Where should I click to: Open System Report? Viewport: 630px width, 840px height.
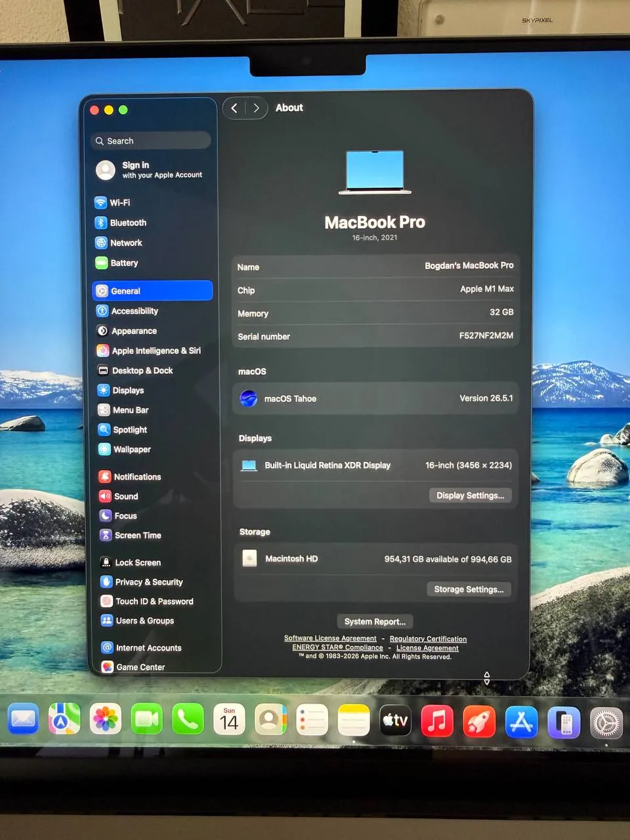tap(375, 621)
